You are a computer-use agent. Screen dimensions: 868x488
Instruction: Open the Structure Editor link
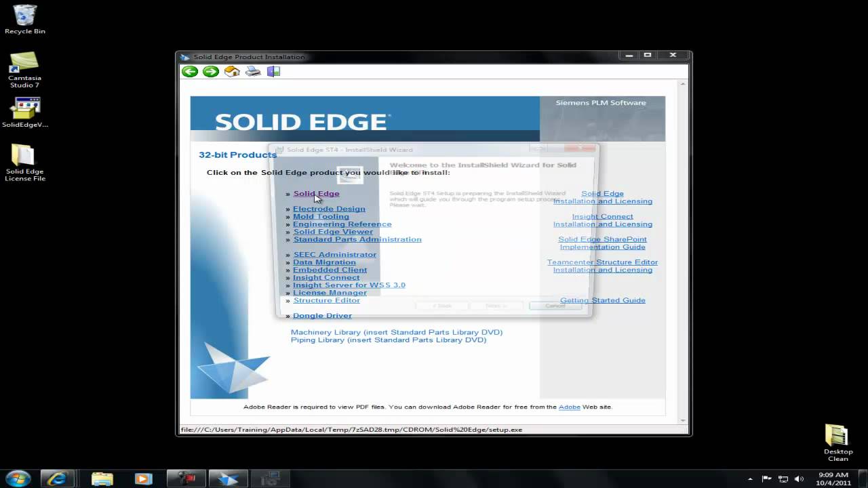coord(326,300)
